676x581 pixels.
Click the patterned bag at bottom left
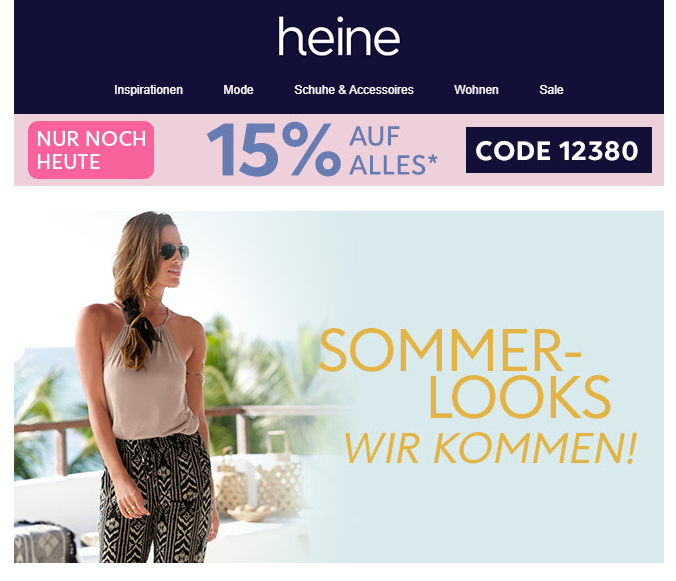point(45,542)
